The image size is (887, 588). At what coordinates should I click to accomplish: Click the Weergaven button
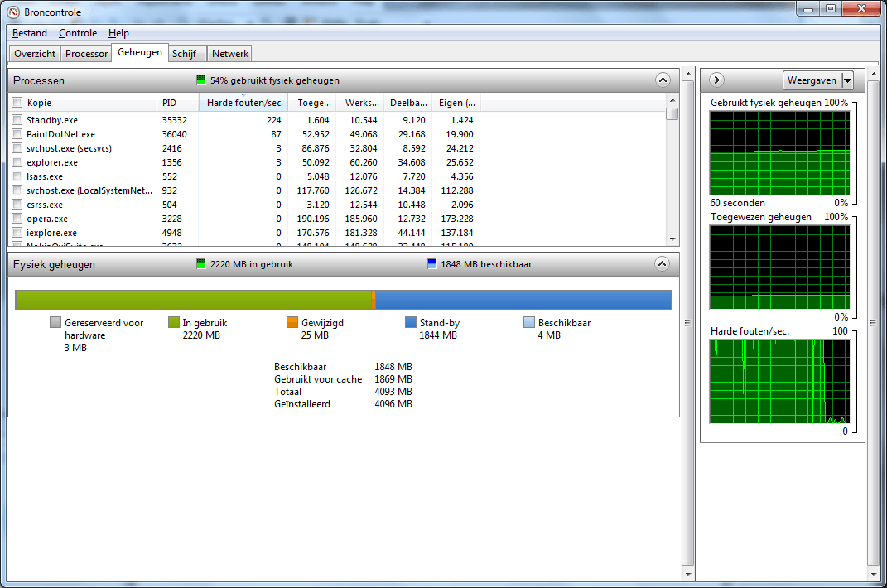pos(812,80)
